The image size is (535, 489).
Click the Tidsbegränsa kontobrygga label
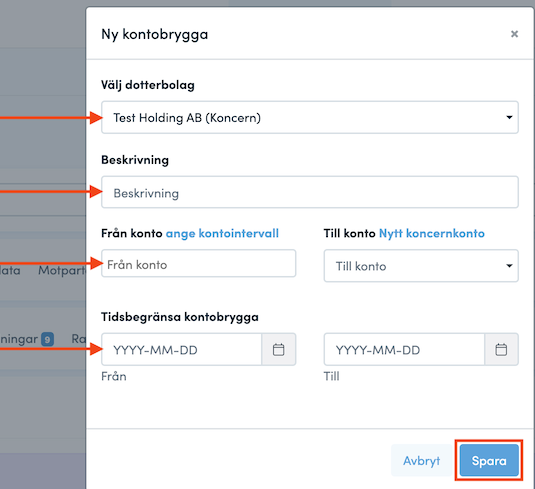click(x=180, y=317)
